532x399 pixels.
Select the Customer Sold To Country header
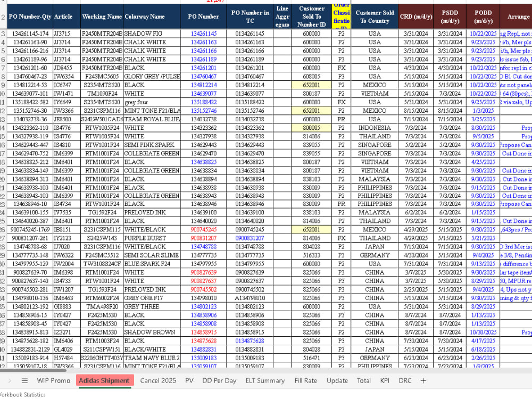click(x=375, y=16)
